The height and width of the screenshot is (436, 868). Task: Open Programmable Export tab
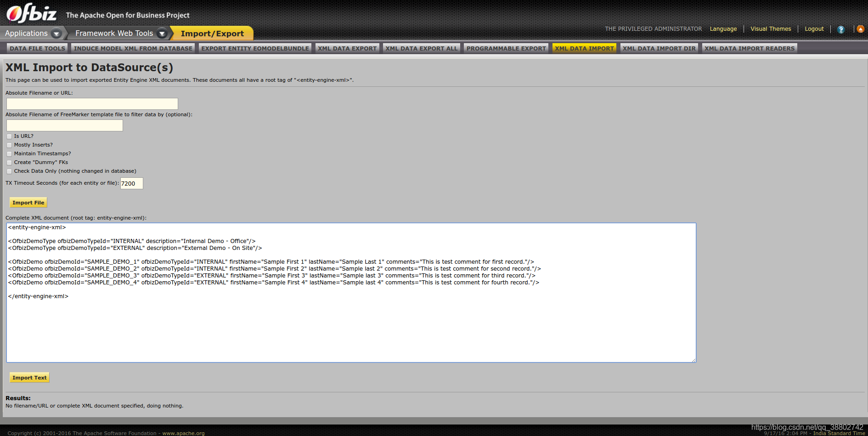[506, 48]
